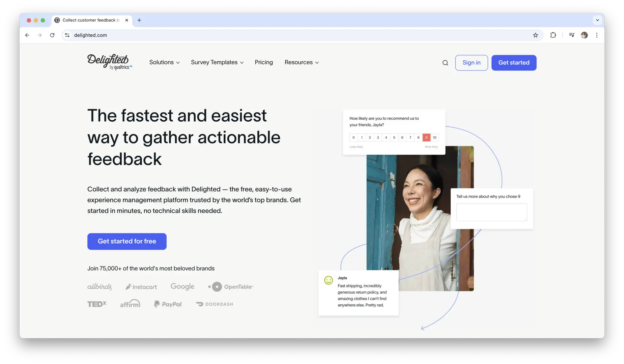Open the Resources dropdown menu
This screenshot has height=364, width=624.
301,62
